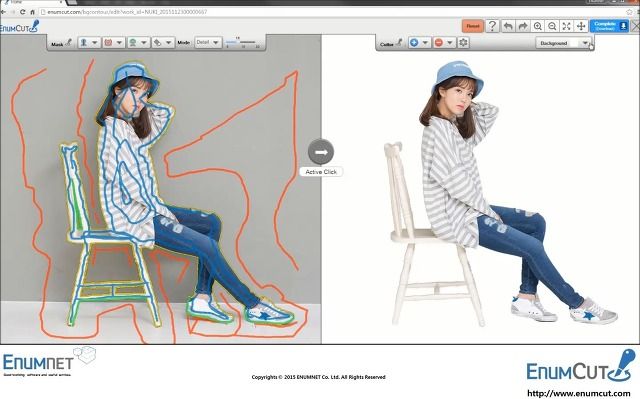Select the pan move tool with four arrows
Screen dimensions: 640x399
pyautogui.click(x=580, y=26)
